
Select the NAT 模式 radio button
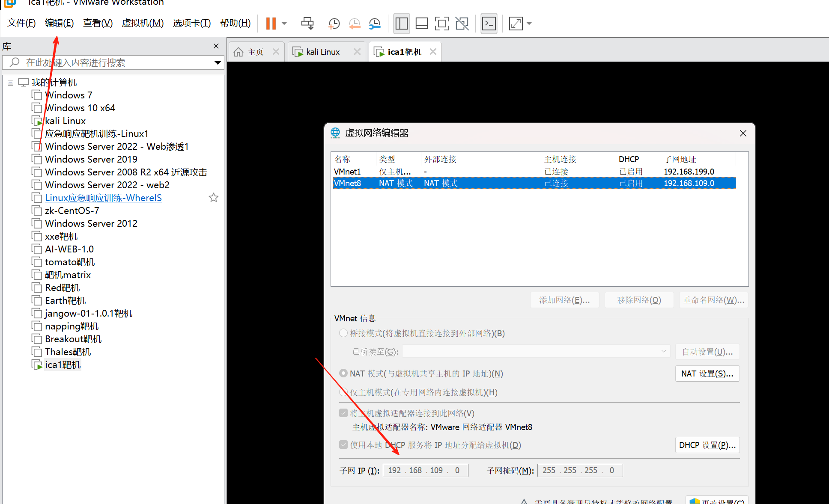(x=343, y=373)
